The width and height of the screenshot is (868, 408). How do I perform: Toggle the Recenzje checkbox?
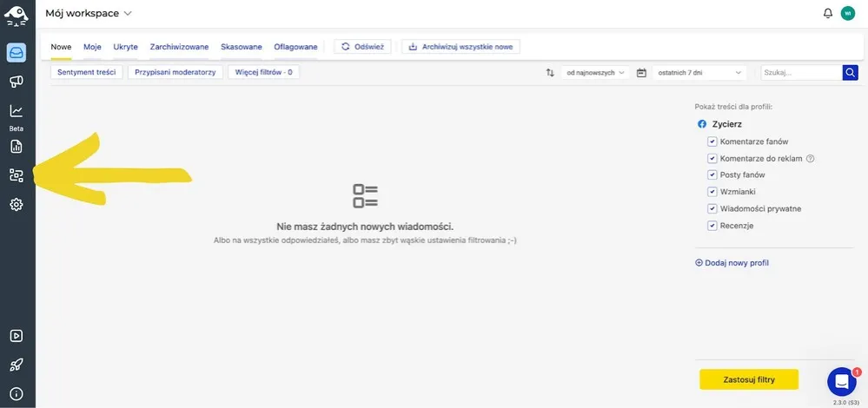coord(712,226)
